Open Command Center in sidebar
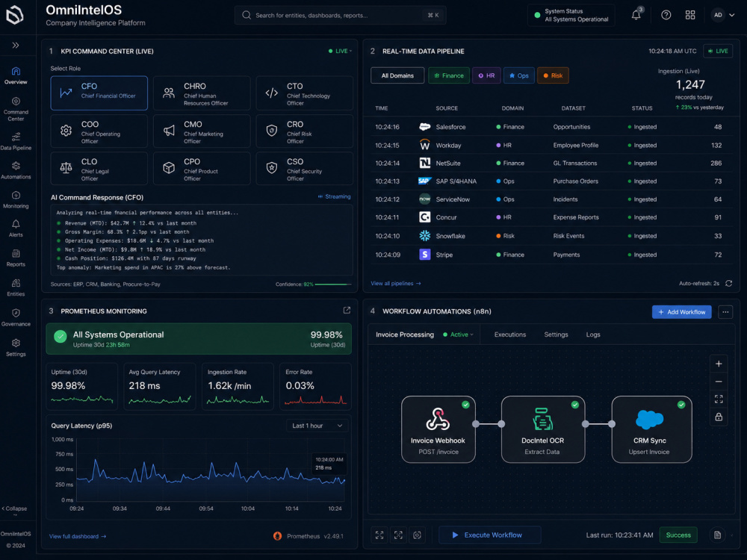 tap(16, 108)
